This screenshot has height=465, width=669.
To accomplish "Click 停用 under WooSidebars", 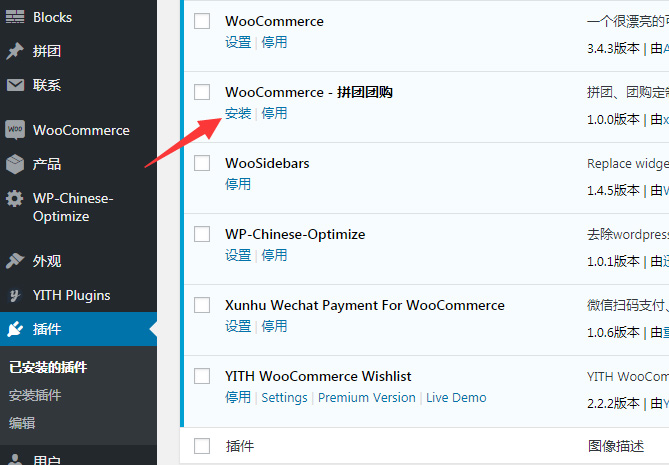I will coord(238,184).
